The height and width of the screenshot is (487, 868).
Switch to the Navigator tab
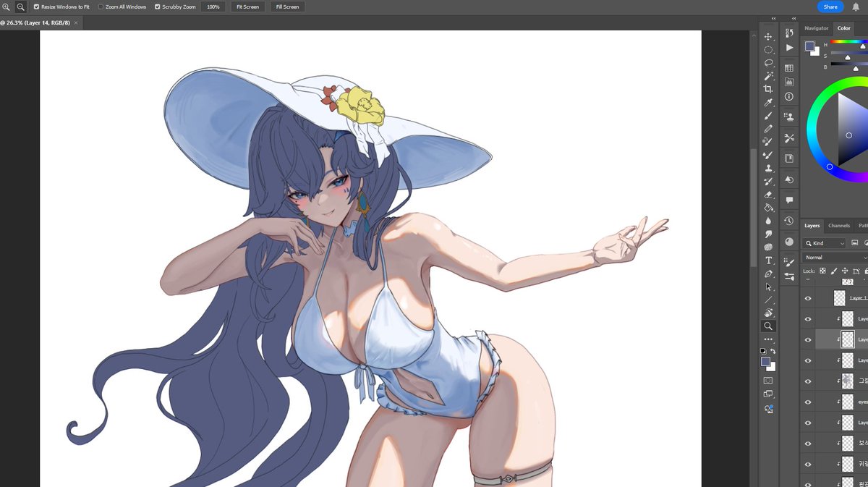[x=817, y=28]
